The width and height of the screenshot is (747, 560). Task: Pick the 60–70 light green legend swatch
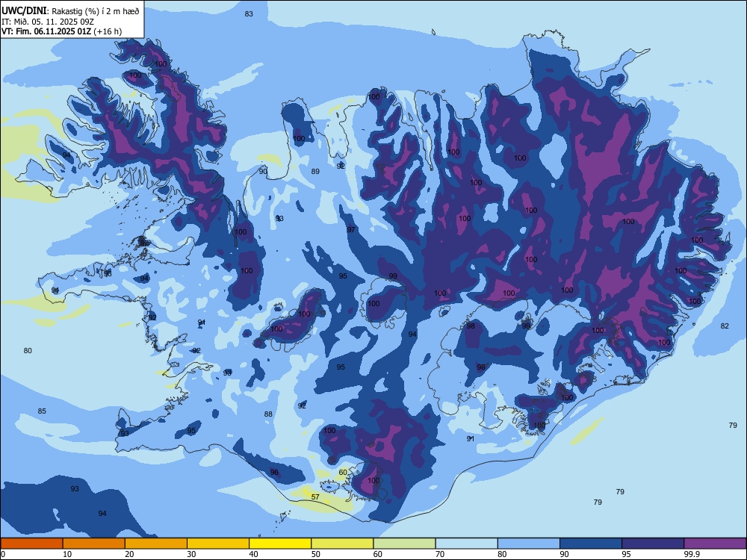click(404, 544)
